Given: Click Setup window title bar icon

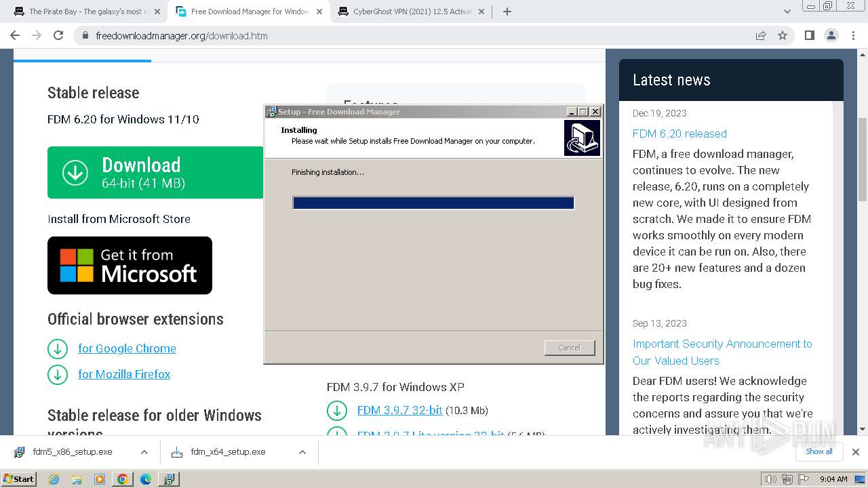Looking at the screenshot, I should click(x=271, y=112).
